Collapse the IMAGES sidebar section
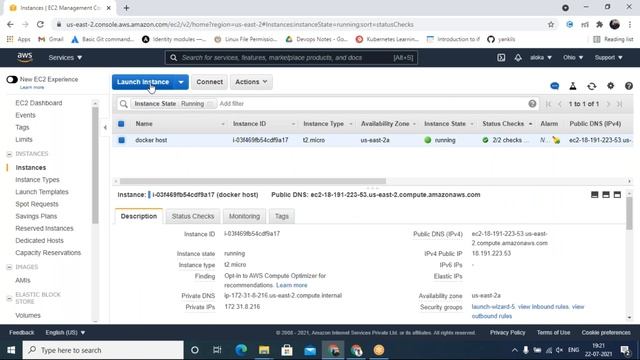This screenshot has width=640, height=360. click(9, 267)
